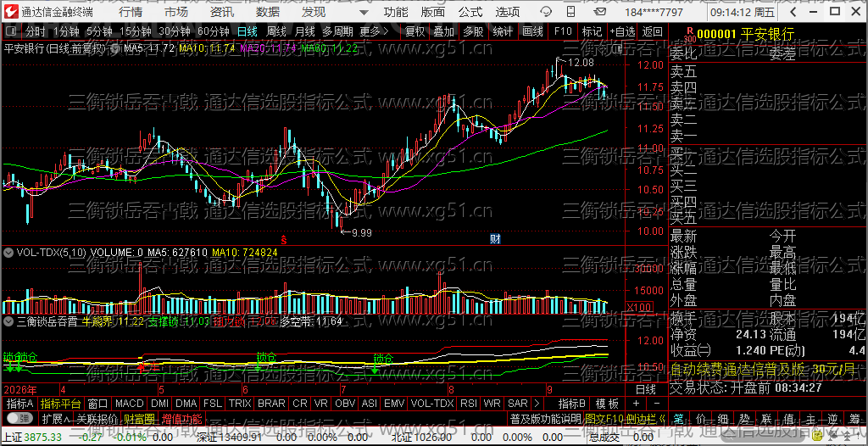
Task: Select the 1分钟 period
Action: (66, 31)
